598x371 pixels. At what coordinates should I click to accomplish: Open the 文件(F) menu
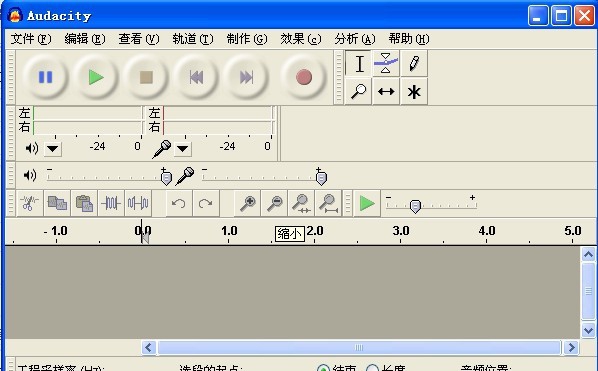coord(31,39)
